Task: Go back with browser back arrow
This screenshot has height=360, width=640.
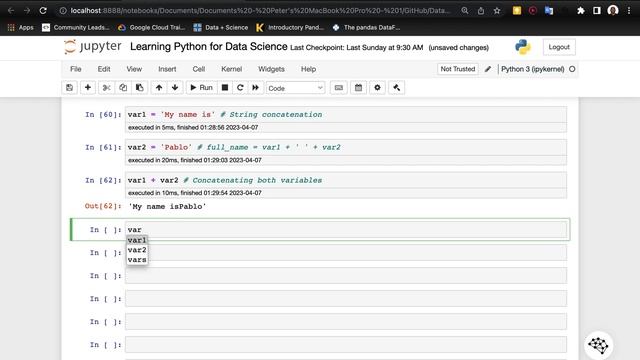Action: click(x=11, y=11)
